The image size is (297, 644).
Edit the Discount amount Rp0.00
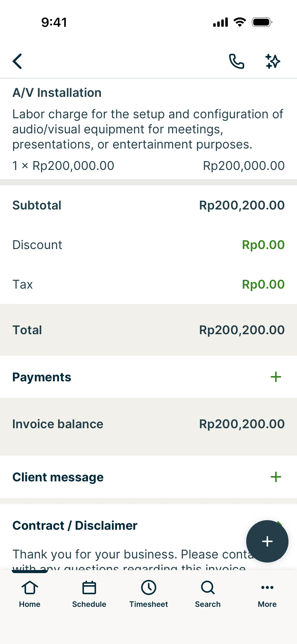[x=263, y=245]
